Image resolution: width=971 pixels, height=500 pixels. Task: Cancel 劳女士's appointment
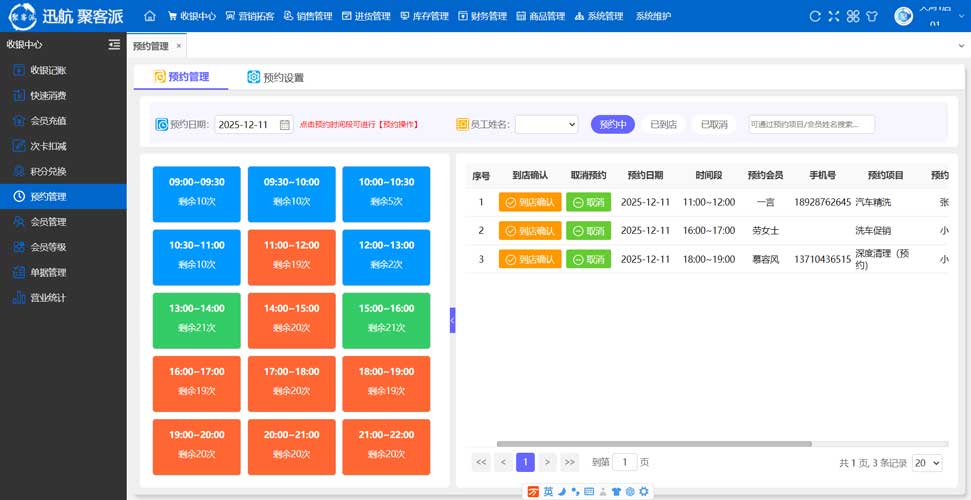pos(588,230)
